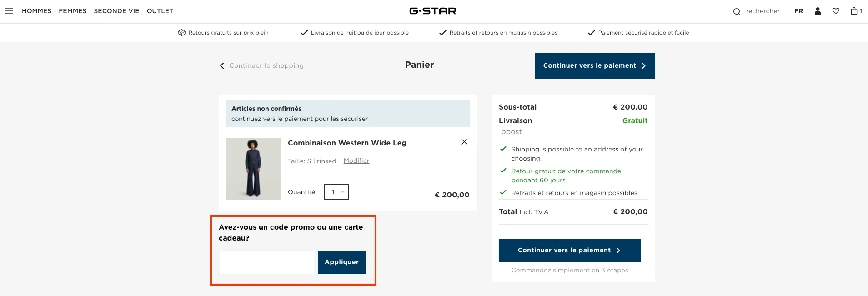Viewport: 868px width, 296px height.
Task: Remove the Combinaison Western Wide Leg with the X
Action: pos(464,141)
